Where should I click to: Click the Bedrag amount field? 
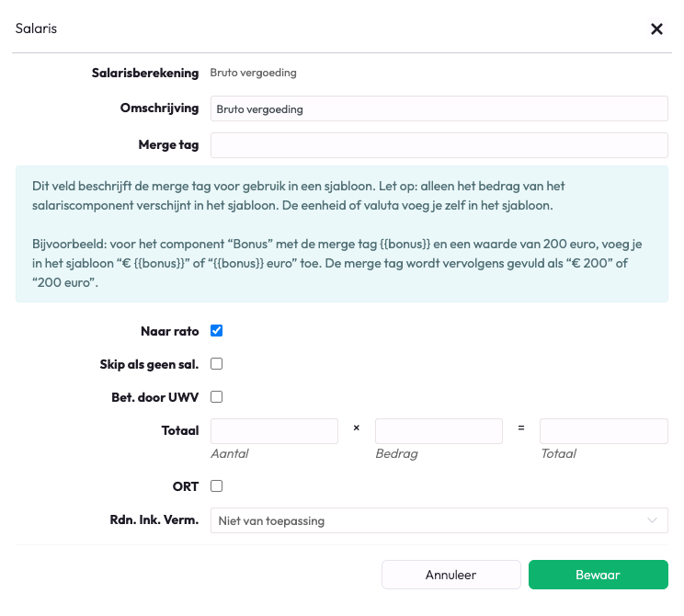tap(439, 431)
